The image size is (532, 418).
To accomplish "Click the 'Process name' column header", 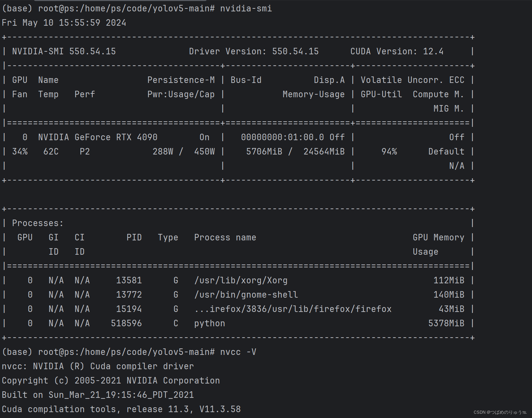I will (x=225, y=237).
